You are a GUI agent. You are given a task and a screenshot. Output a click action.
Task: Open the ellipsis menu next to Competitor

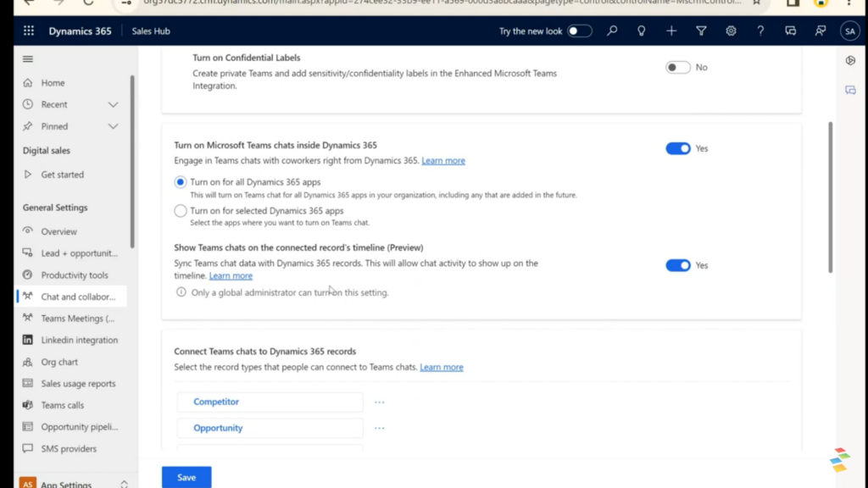click(x=379, y=402)
